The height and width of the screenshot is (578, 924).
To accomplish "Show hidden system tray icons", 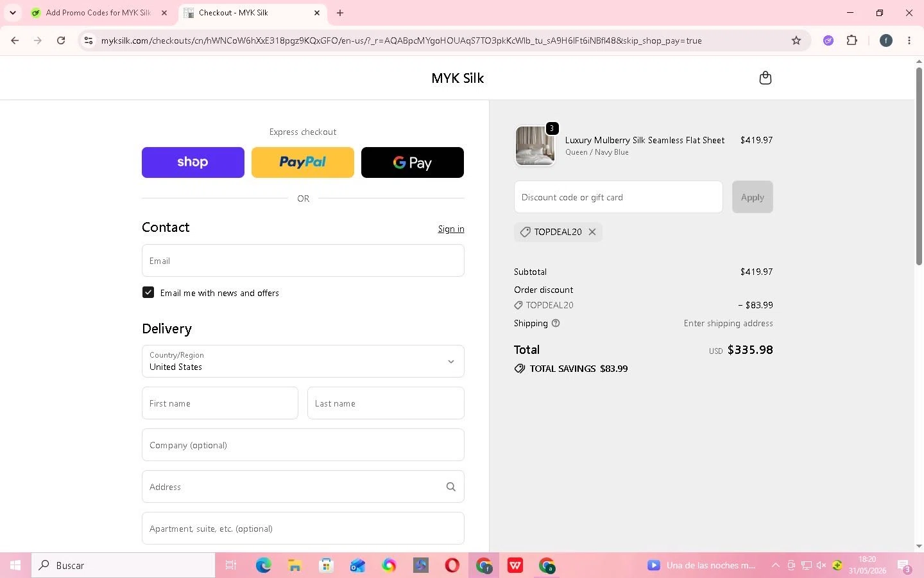I will [775, 565].
